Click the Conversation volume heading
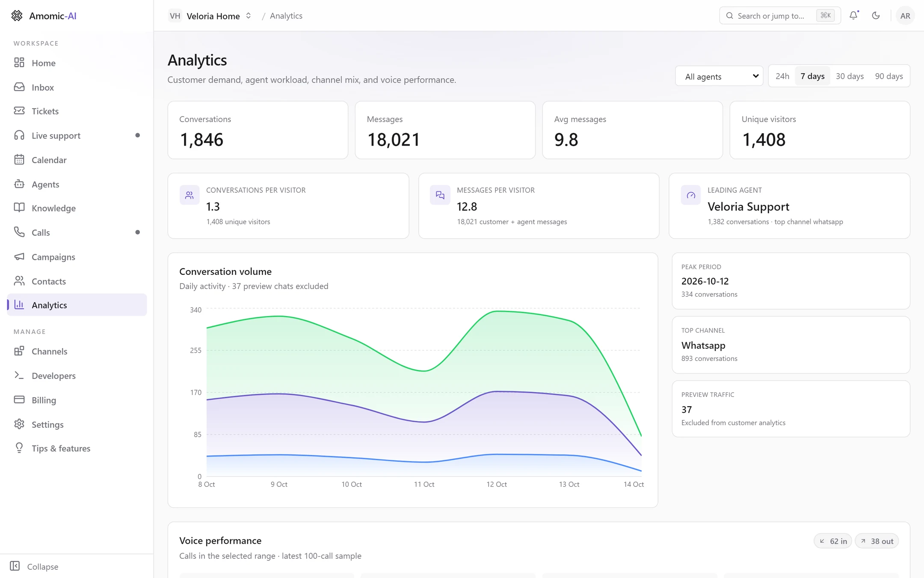Screen dimensions: 924x578 tap(225, 271)
